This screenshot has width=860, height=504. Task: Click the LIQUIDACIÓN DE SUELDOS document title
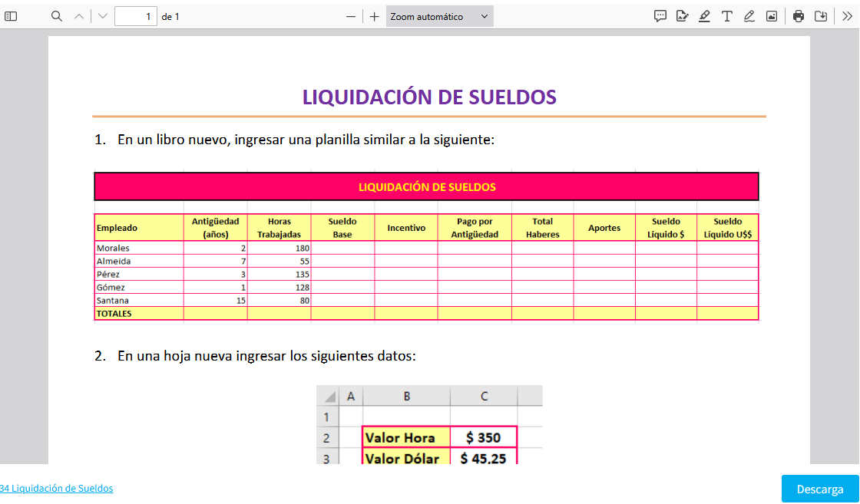click(428, 97)
